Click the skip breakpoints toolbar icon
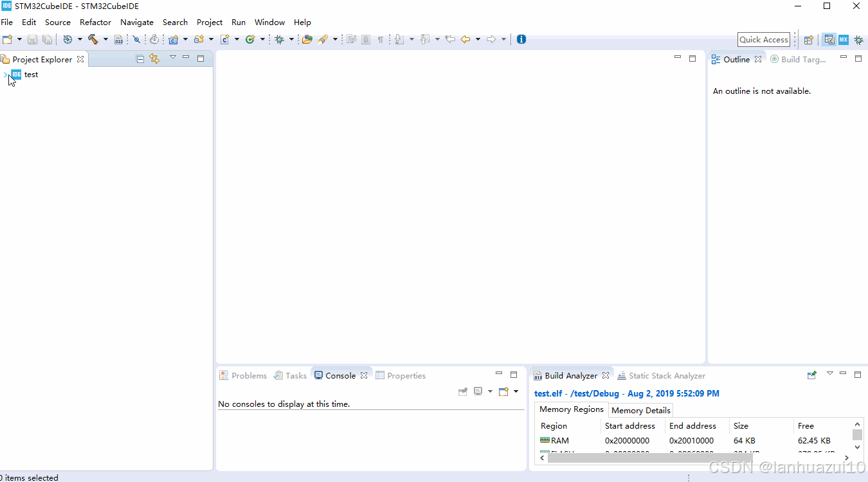This screenshot has width=868, height=482. pos(136,39)
